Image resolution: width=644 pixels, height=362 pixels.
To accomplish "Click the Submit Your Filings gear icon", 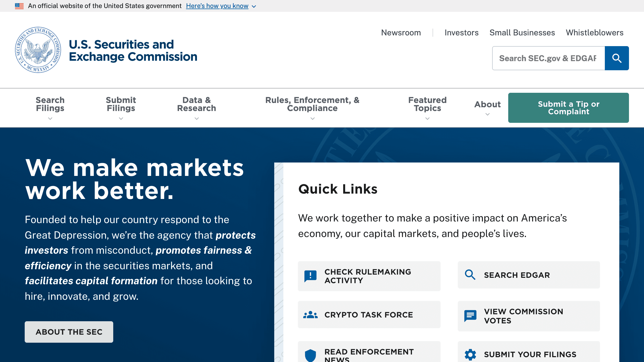I will point(470,354).
